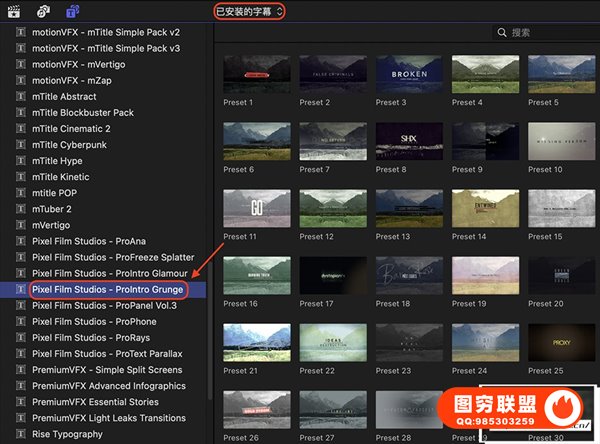Open the Libraries sidebar clapperboard icon
This screenshot has height=444, width=600.
point(14,11)
